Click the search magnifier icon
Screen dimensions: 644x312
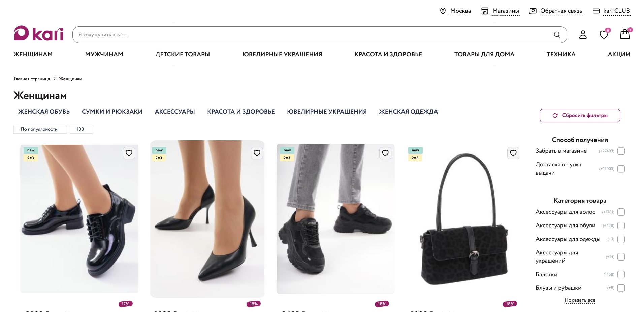click(x=557, y=35)
